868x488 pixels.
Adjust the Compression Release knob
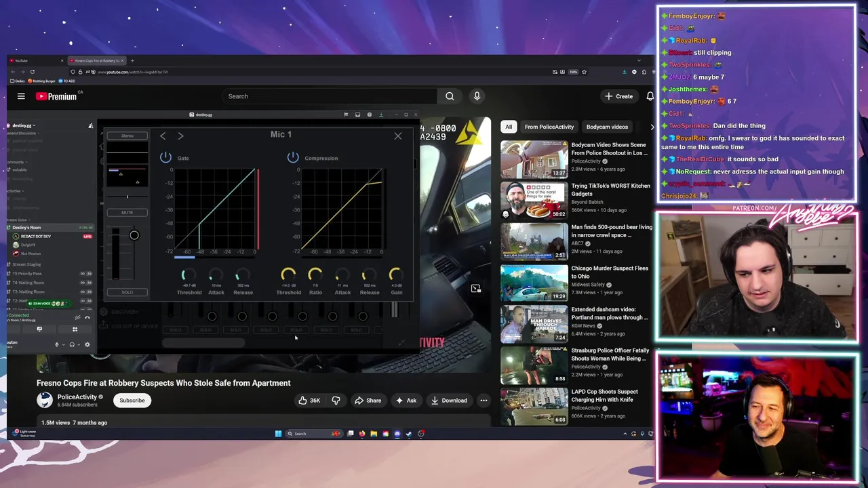coord(369,274)
